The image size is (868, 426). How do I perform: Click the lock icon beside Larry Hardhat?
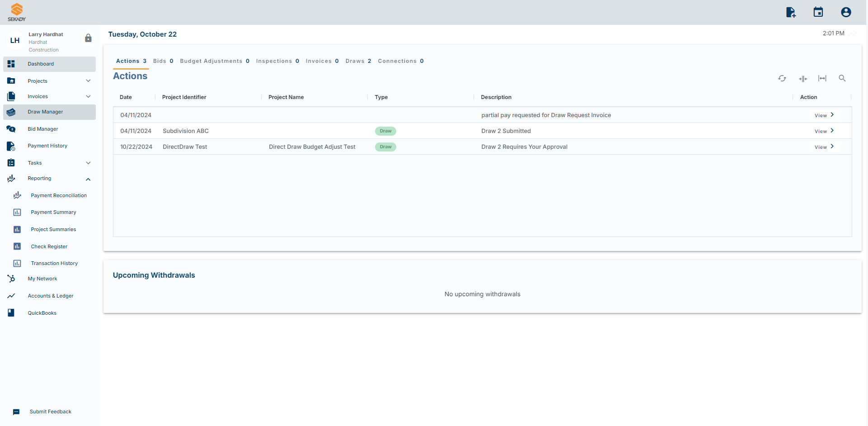tap(88, 38)
